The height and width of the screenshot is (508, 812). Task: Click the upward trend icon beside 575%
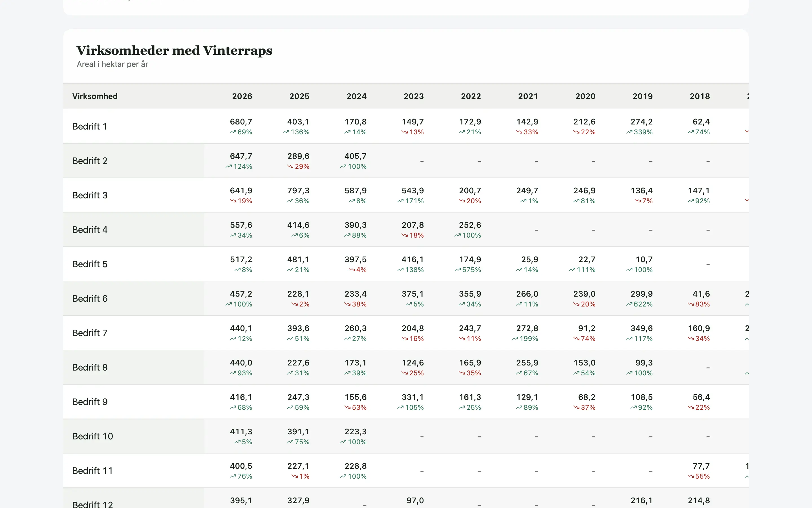pyautogui.click(x=458, y=270)
